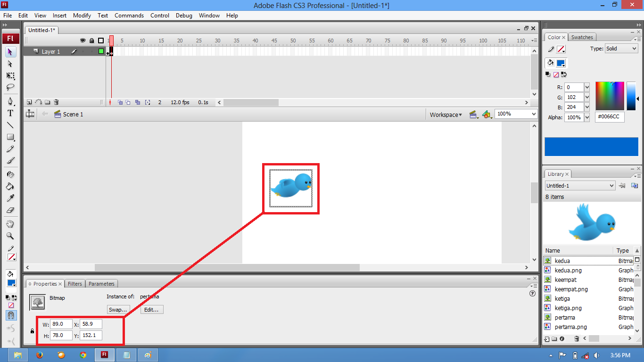Open the Commands menu
The image size is (644, 362).
[129, 16]
